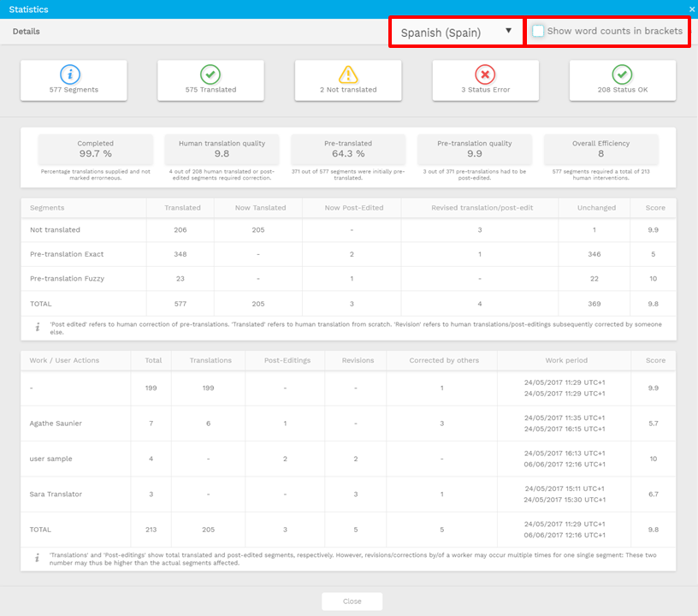This screenshot has height=616, width=698.
Task: Click the yellow warning icon for Not translated
Action: click(348, 74)
